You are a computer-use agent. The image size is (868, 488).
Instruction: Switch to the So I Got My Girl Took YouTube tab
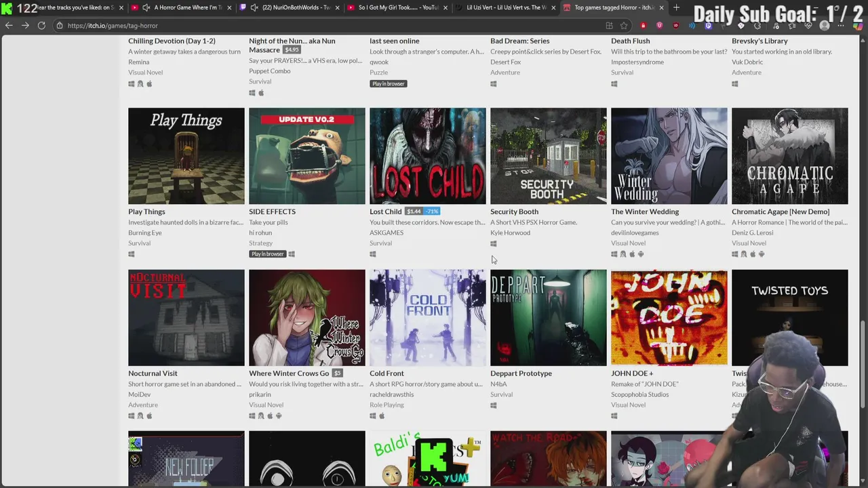[x=399, y=7]
